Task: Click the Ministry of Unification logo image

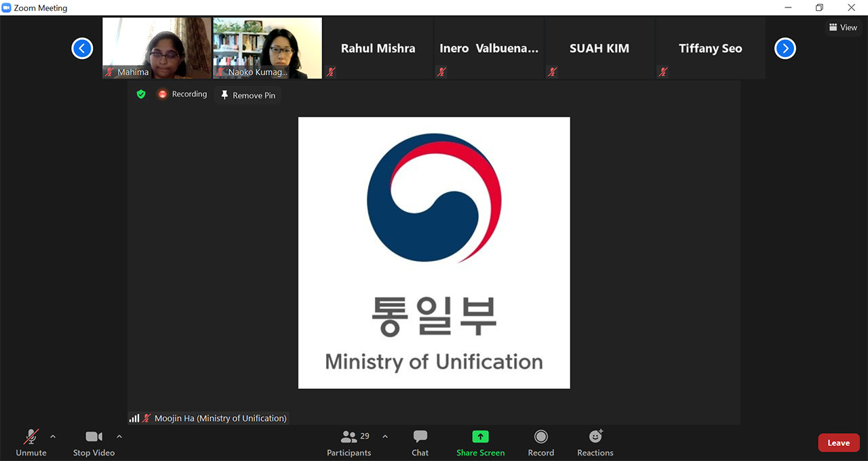Action: point(434,253)
